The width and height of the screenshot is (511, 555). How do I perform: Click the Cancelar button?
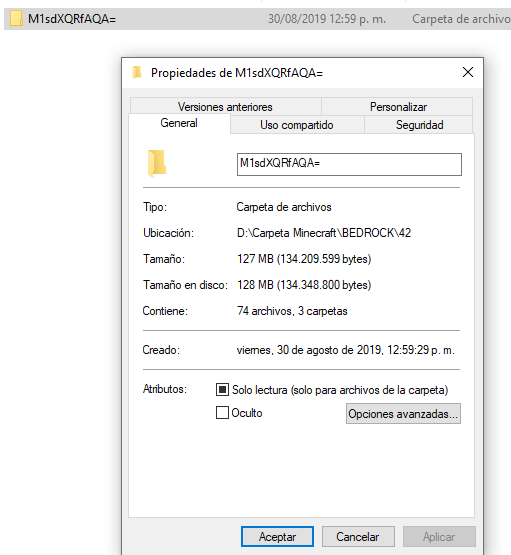coord(358,537)
